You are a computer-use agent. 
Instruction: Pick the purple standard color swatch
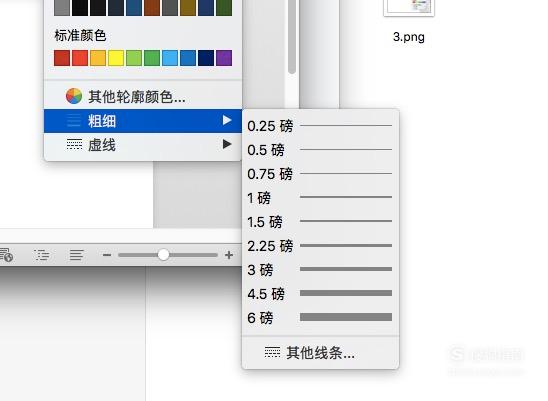(x=224, y=58)
